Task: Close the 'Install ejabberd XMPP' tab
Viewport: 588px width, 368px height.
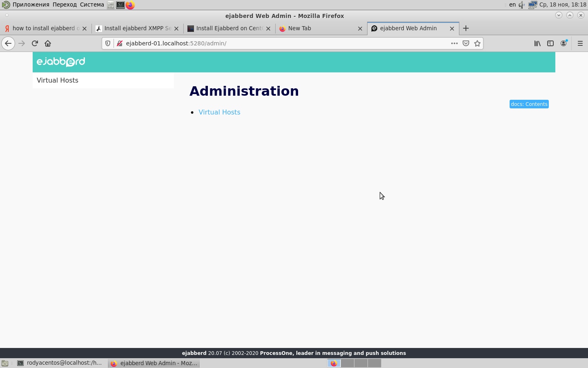Action: 176,29
